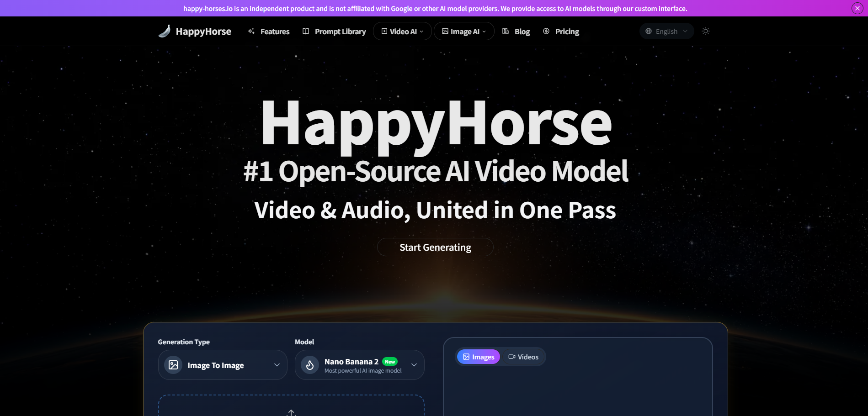Open the Image To Image generation type dropdown
The width and height of the screenshot is (868, 416).
(x=223, y=365)
